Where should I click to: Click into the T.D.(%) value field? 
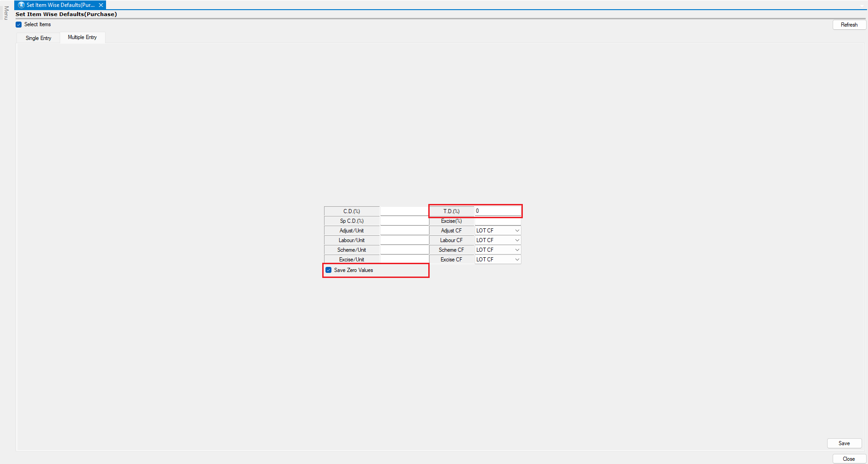(498, 211)
